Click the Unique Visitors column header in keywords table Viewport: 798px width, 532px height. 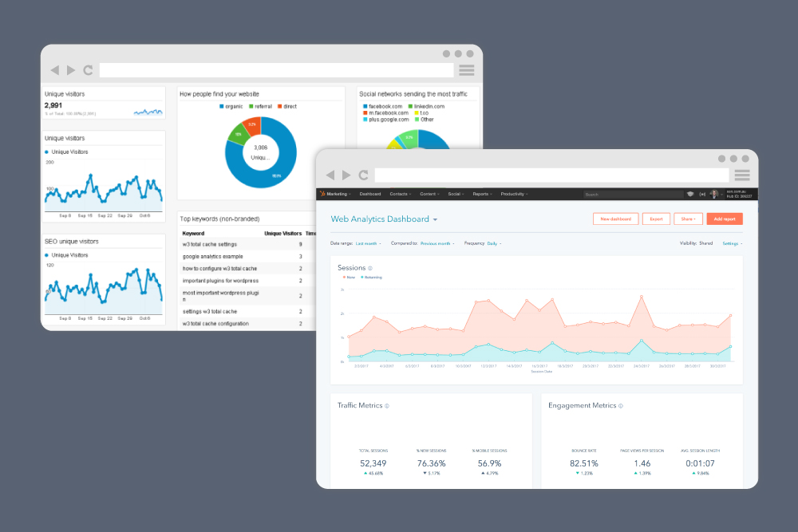point(283,234)
